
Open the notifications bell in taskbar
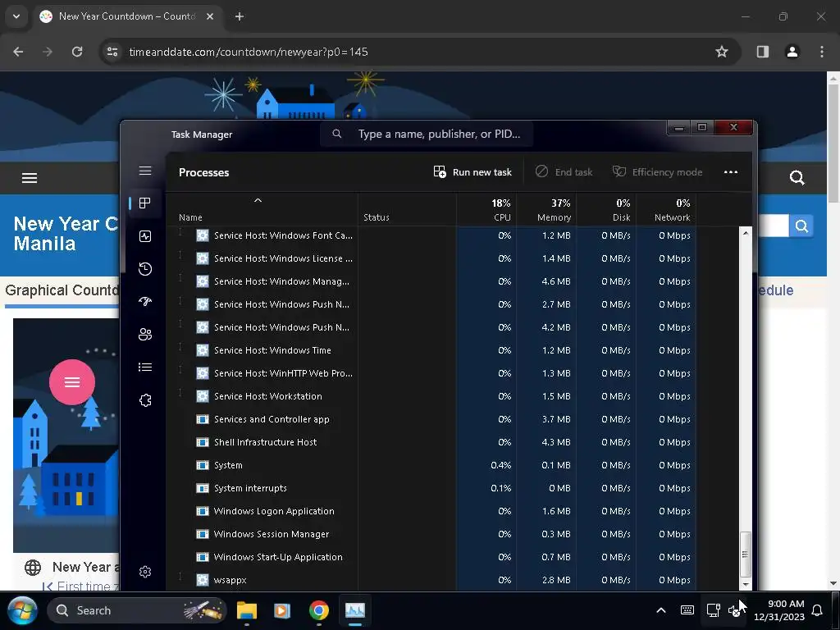[817, 610]
